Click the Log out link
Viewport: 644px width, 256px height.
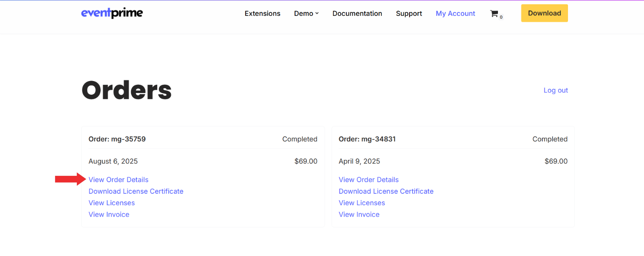pos(555,90)
